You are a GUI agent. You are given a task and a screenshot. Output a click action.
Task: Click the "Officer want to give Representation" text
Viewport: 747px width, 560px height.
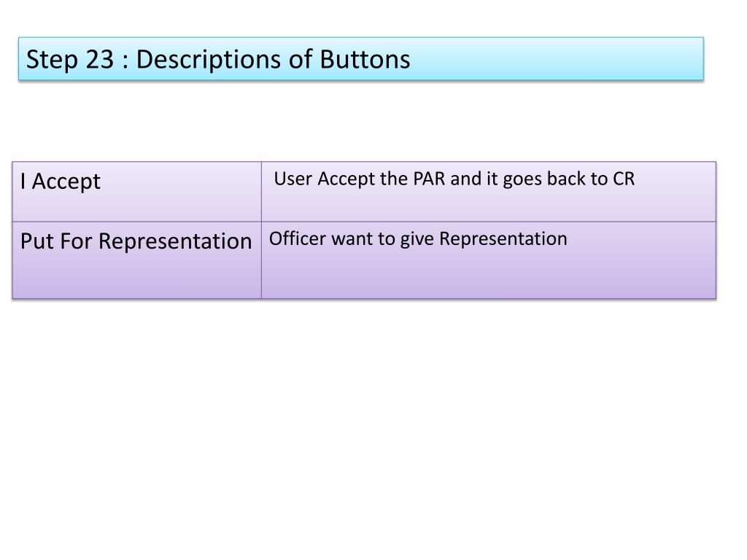point(418,238)
